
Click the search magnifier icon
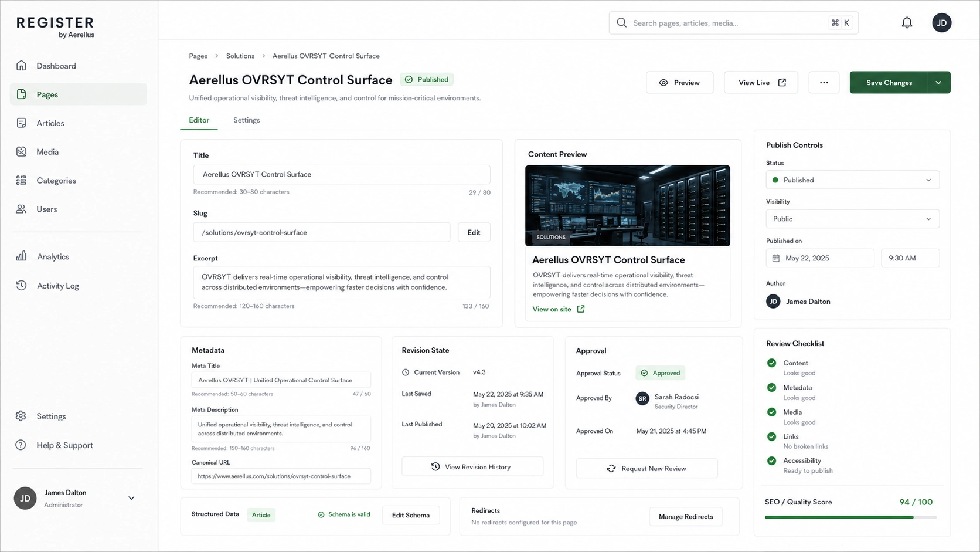pos(621,23)
